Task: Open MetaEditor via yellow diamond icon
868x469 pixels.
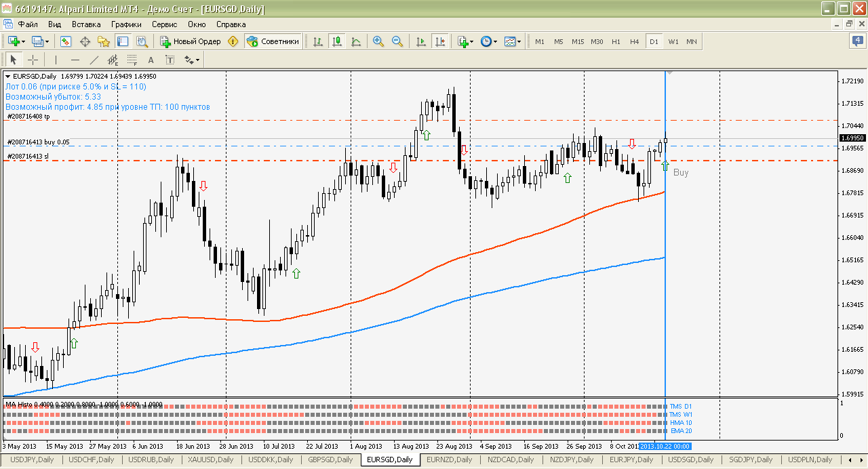Action: click(x=233, y=41)
